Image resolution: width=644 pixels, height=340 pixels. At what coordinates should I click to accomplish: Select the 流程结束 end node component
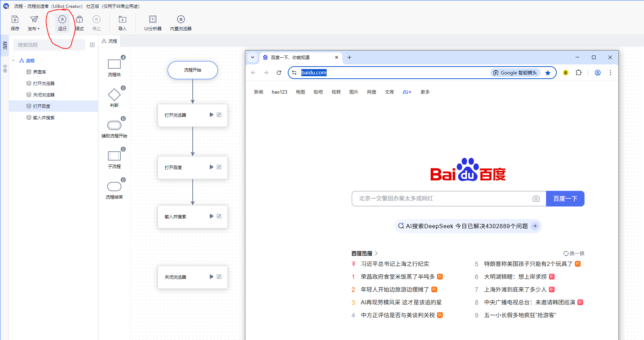[x=114, y=187]
